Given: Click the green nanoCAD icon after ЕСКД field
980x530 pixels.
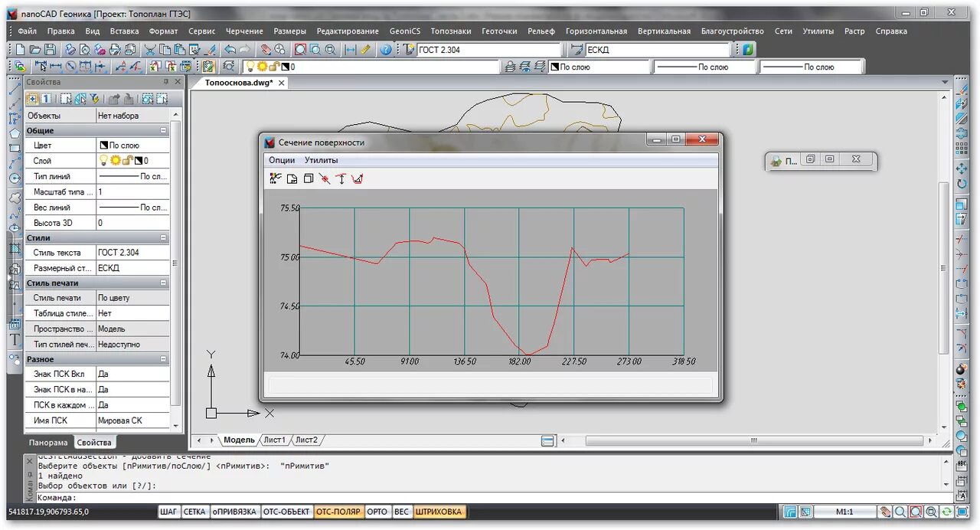Looking at the screenshot, I should (747, 50).
